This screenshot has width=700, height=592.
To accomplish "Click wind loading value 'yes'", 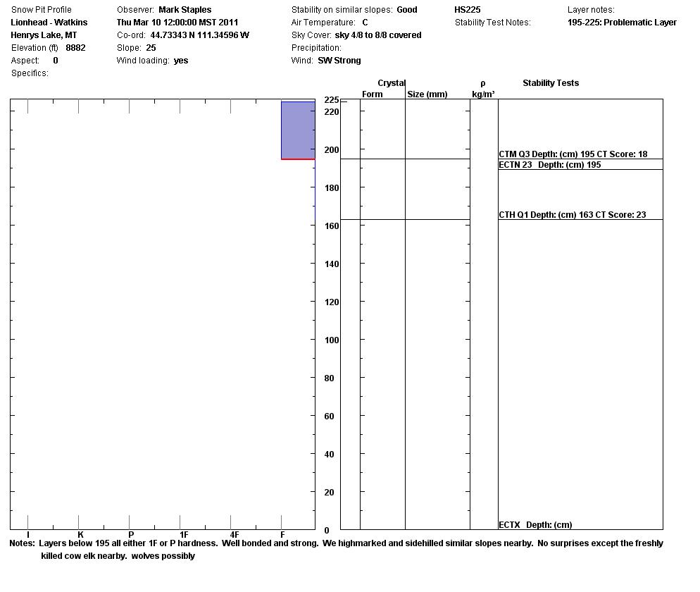I will coord(181,61).
